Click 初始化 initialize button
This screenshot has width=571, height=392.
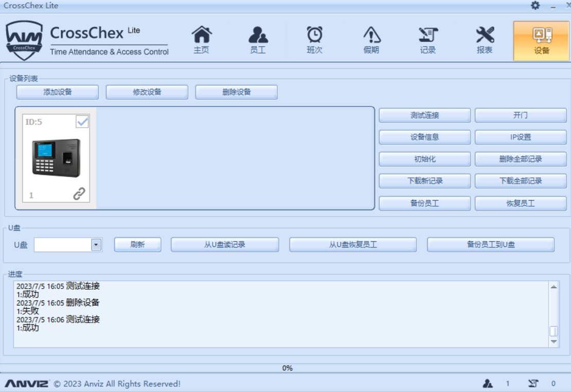click(425, 159)
